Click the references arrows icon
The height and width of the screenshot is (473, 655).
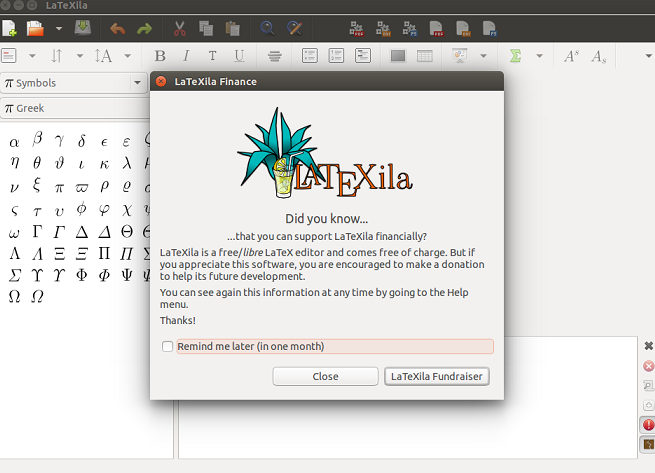(x=57, y=56)
